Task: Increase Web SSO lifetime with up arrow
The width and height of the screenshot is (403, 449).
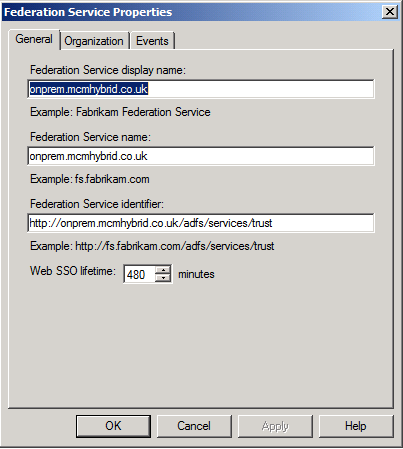Action: (x=163, y=270)
